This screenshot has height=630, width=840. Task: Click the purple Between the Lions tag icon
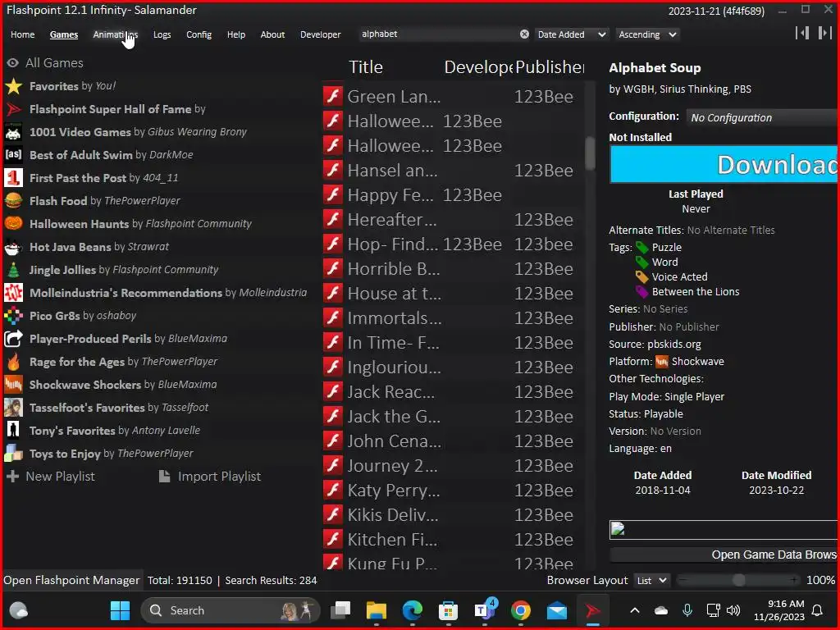pyautogui.click(x=641, y=292)
